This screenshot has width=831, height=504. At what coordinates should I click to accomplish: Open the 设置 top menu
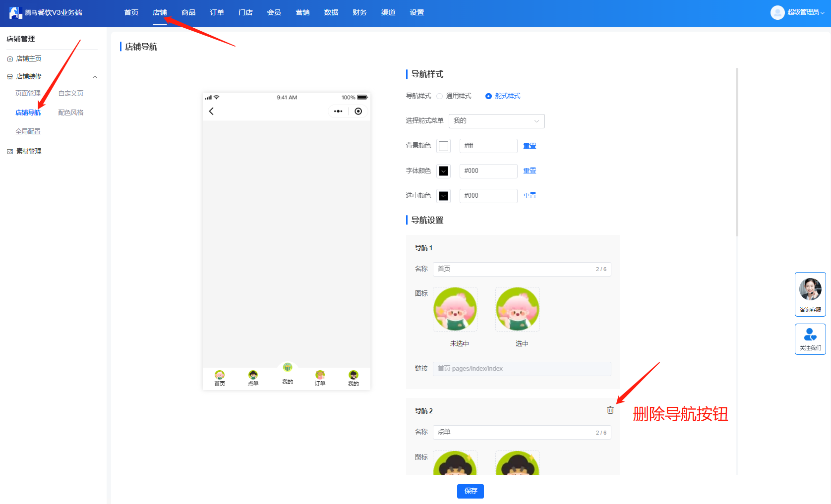point(417,12)
